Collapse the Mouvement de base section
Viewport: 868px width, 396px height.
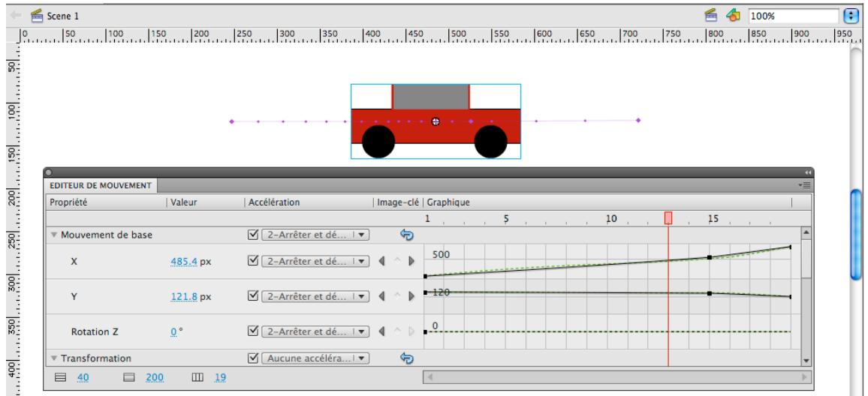pyautogui.click(x=54, y=235)
